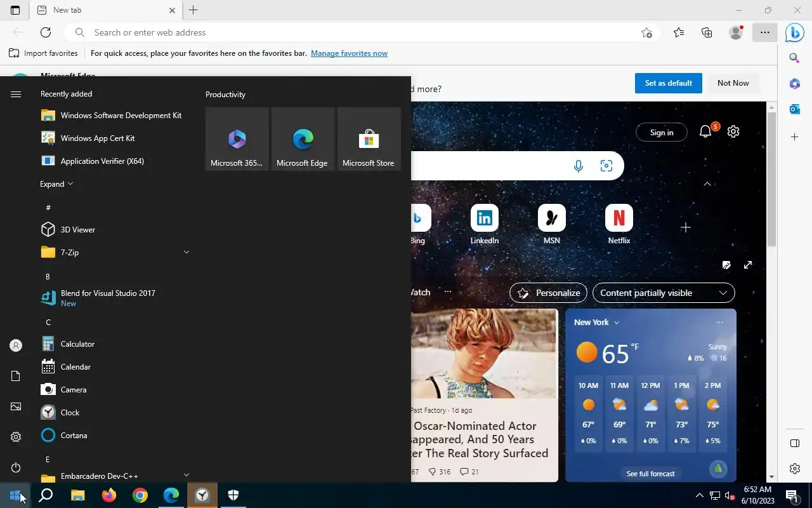Click Set as default button
The height and width of the screenshot is (508, 812).
[x=669, y=83]
